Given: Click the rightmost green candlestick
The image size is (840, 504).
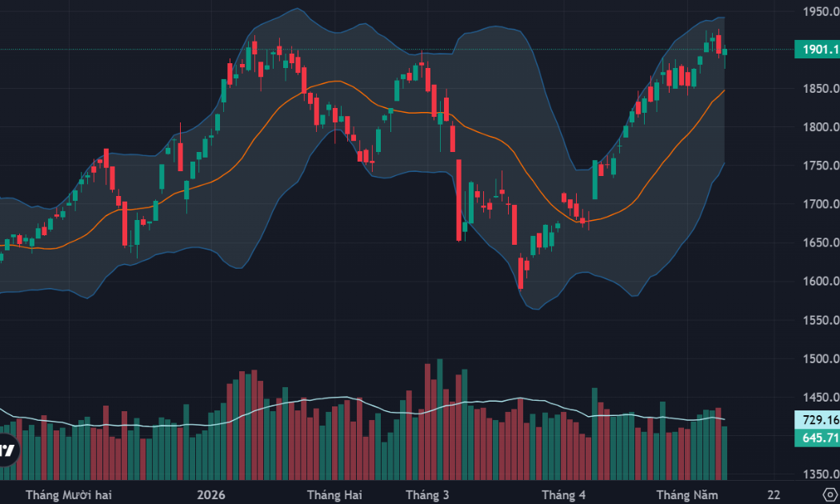Looking at the screenshot, I should [x=725, y=53].
